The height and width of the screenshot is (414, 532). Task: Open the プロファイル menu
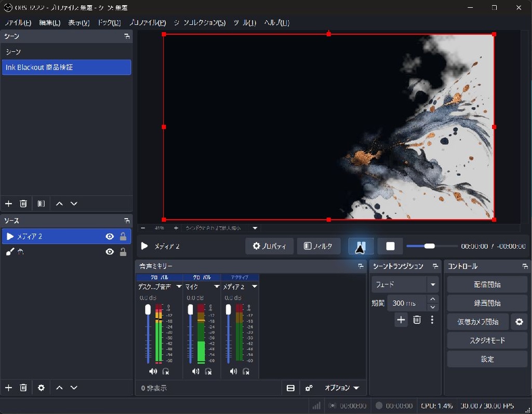148,23
